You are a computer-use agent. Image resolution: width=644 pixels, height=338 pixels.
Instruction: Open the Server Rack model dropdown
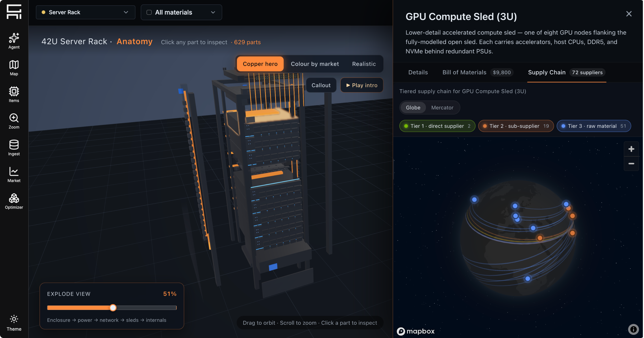coord(85,12)
